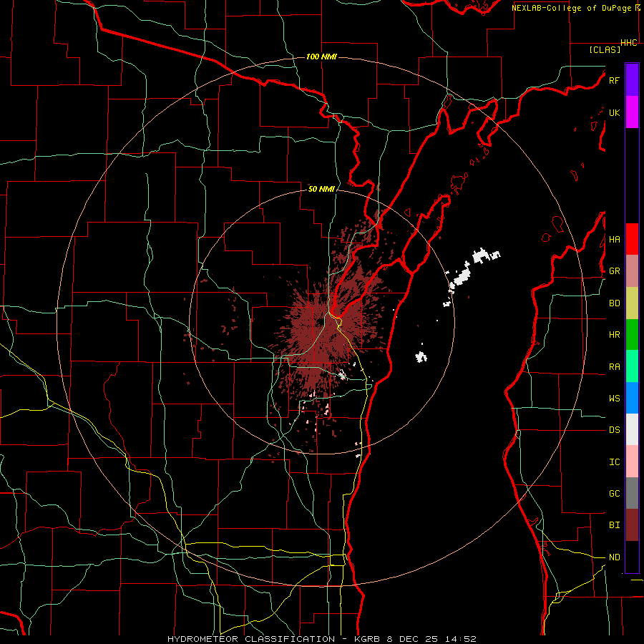The height and width of the screenshot is (644, 644).
Task: Click the 50 NMI range ring label
Action: point(321,189)
